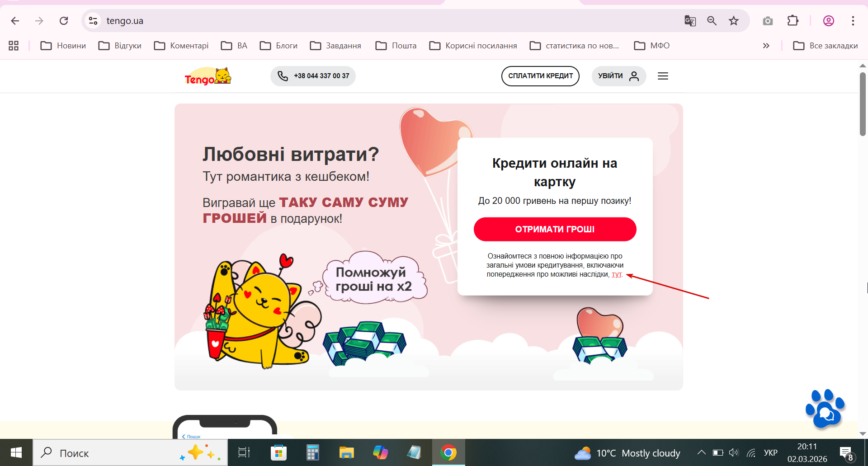Open the Завдання bookmarks folder
This screenshot has width=868, height=466.
click(335, 46)
